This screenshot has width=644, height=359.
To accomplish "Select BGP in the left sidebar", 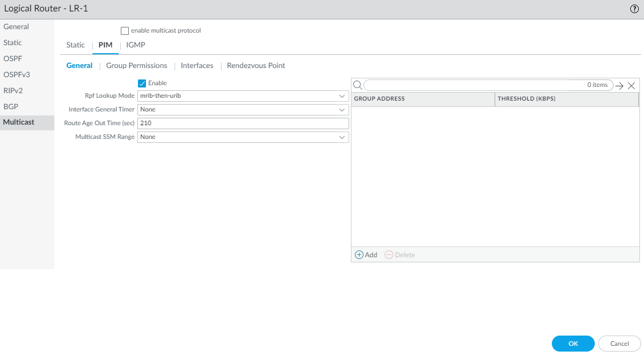I will tap(11, 106).
